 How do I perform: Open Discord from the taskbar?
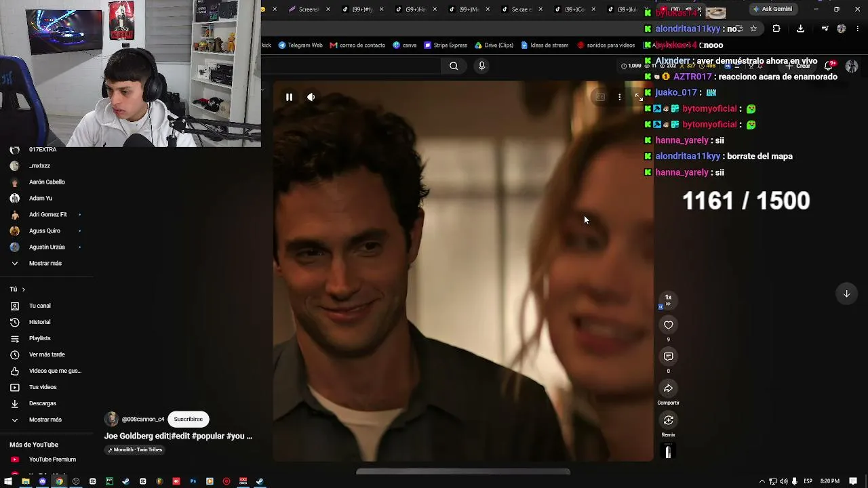point(42,481)
